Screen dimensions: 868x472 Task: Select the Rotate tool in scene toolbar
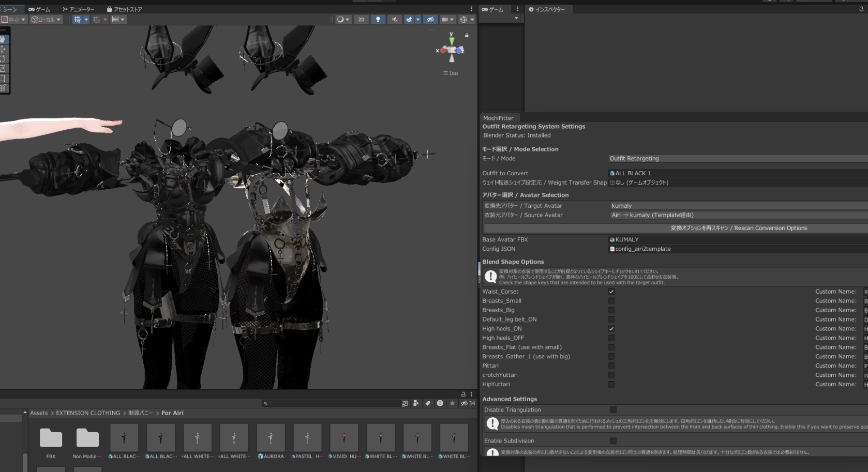click(x=3, y=59)
